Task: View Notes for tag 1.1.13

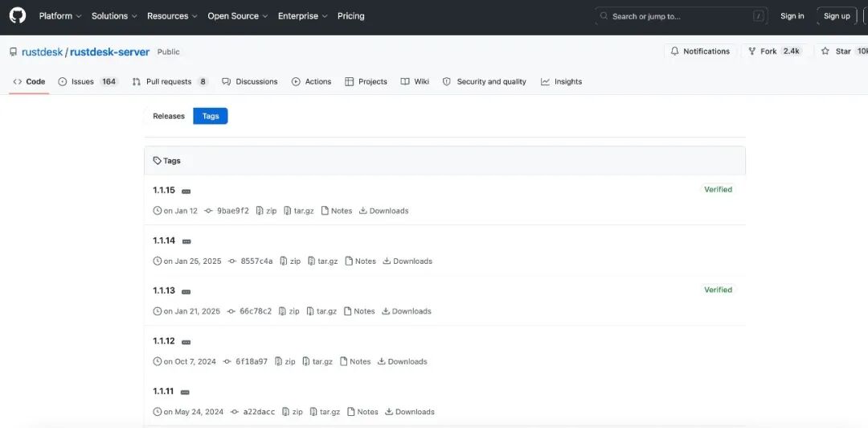Action: [x=359, y=311]
